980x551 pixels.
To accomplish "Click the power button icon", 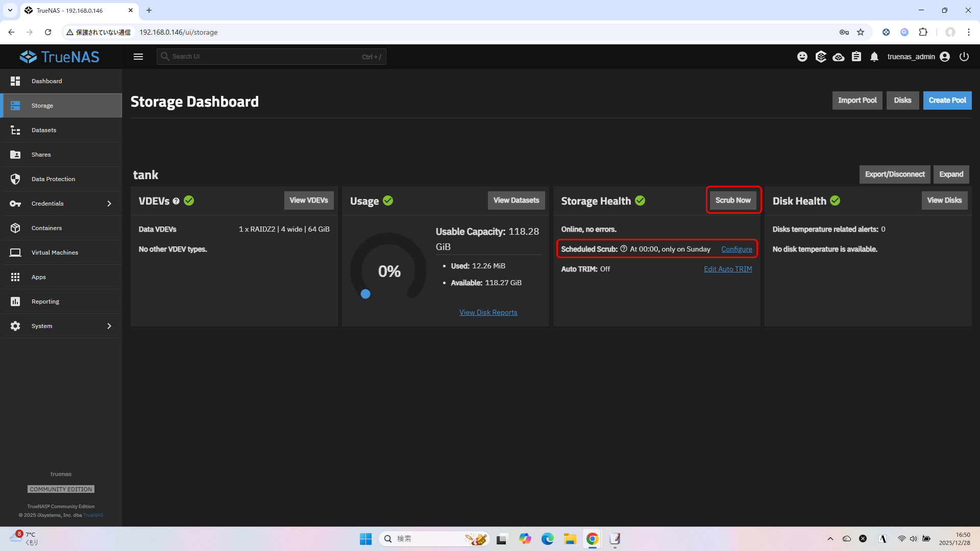I will pos(964,57).
